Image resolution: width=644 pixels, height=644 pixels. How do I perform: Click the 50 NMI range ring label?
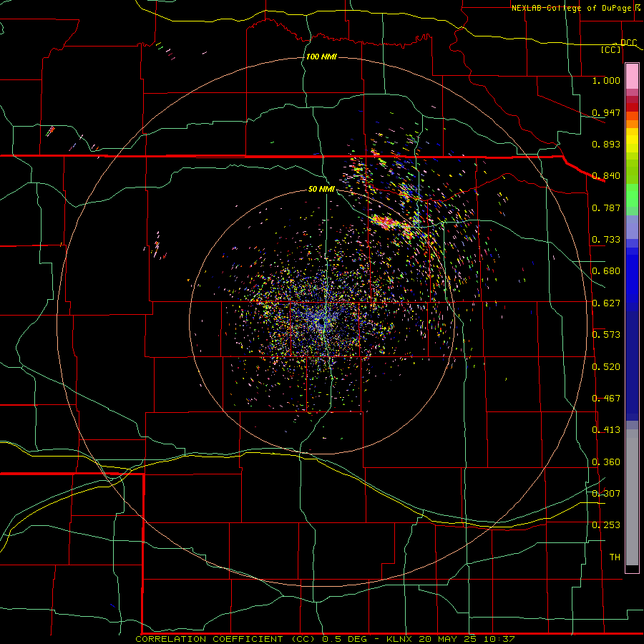coord(321,190)
